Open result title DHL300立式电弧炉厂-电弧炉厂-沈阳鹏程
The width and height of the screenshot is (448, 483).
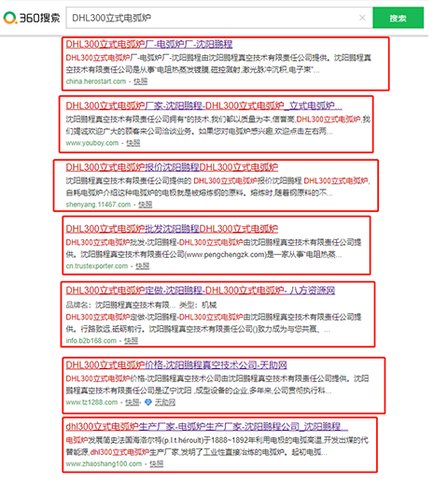[149, 44]
